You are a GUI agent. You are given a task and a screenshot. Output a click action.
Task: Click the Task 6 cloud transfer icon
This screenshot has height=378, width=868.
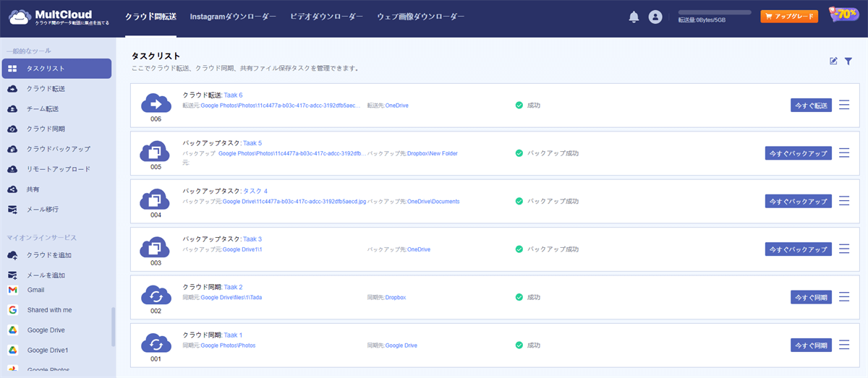point(156,103)
